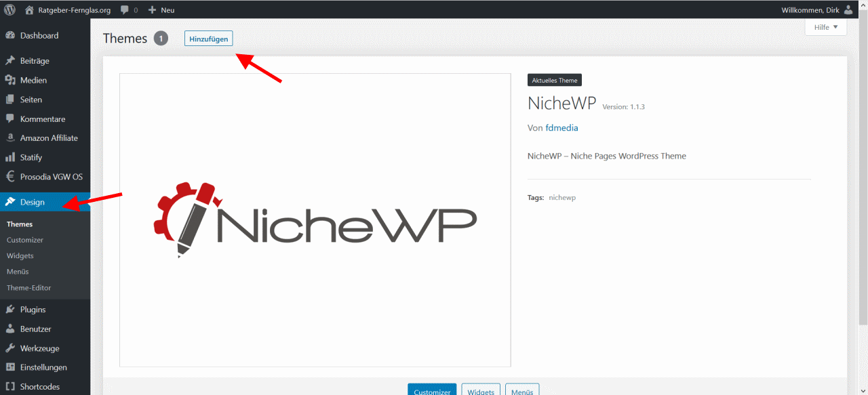The image size is (868, 395).
Task: Open the Widgets submenu item in sidebar
Action: pyautogui.click(x=20, y=255)
